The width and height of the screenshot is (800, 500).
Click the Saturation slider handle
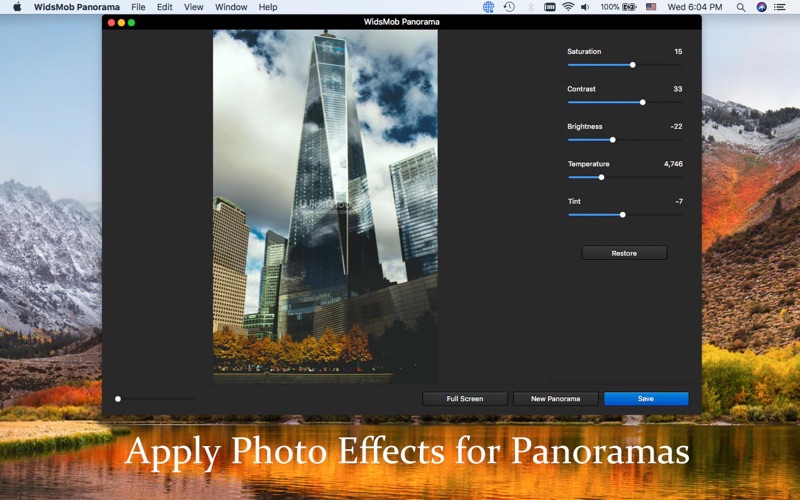[632, 65]
